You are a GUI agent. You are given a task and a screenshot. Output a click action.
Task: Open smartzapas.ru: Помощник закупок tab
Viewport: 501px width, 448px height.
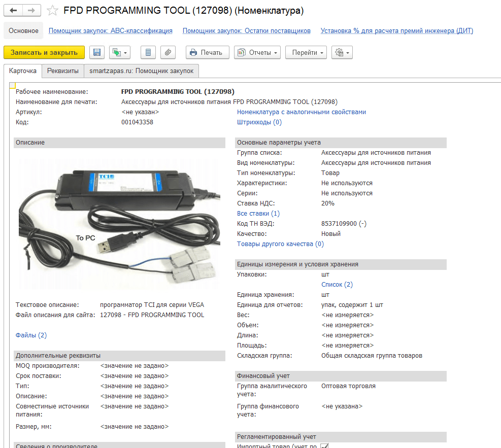pyautogui.click(x=142, y=71)
